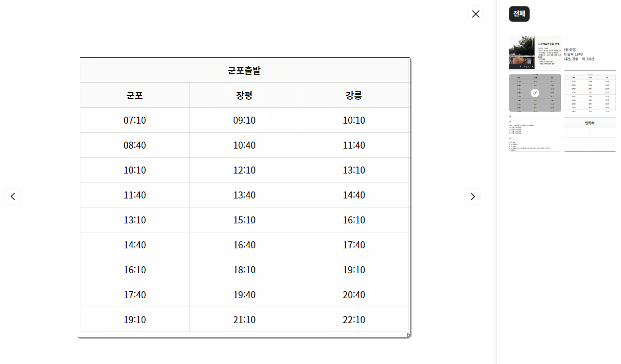Select the 09:10 cell in 장평 column
The height and width of the screenshot is (364, 621).
244,120
